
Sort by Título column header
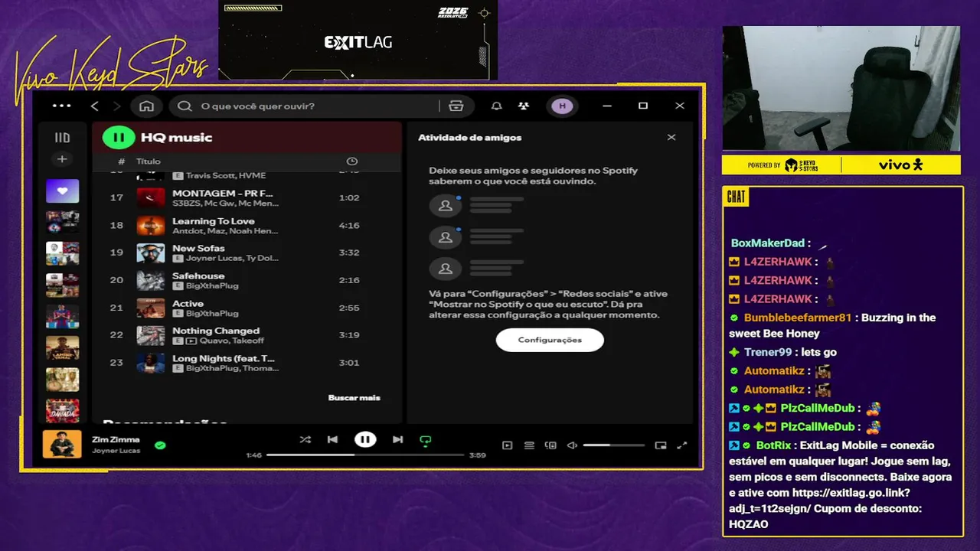click(x=149, y=161)
